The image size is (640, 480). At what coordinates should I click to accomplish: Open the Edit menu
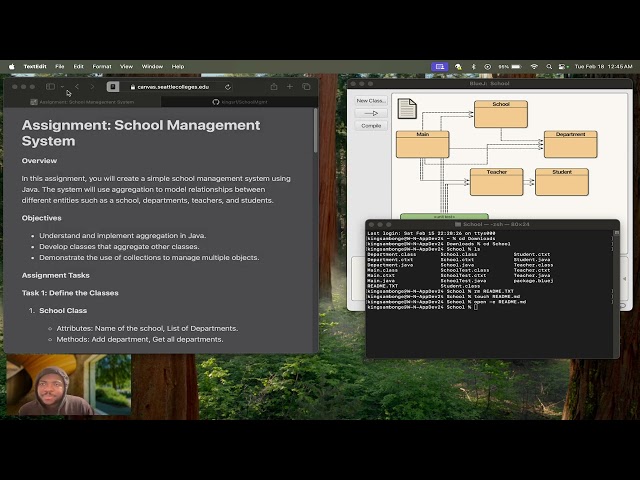tap(78, 67)
